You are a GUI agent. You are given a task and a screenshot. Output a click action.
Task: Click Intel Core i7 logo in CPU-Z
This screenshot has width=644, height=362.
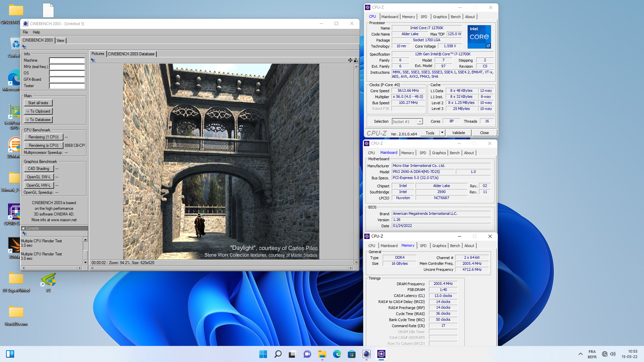pos(479,37)
